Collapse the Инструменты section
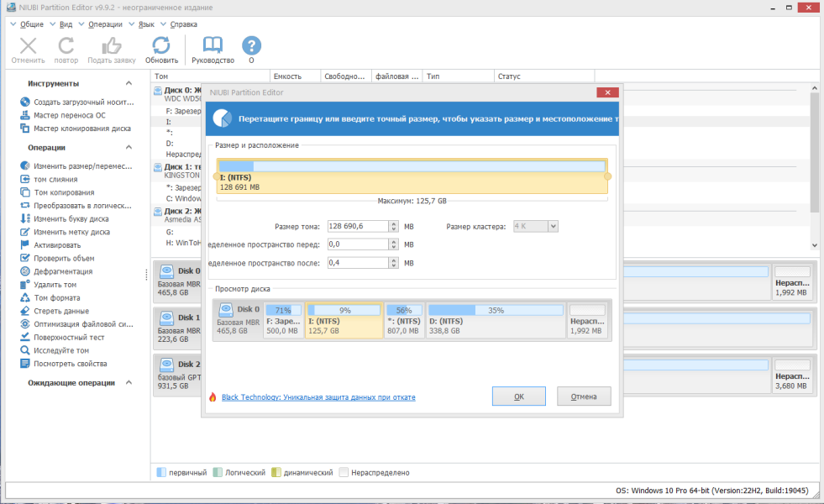The height and width of the screenshot is (504, 824). tap(129, 83)
